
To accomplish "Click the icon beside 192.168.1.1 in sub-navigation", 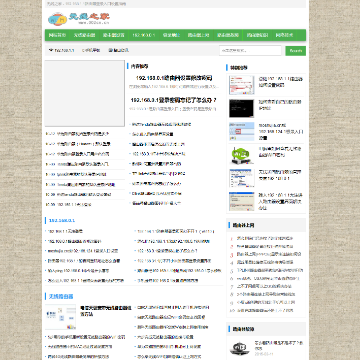I will [x=51, y=50].
